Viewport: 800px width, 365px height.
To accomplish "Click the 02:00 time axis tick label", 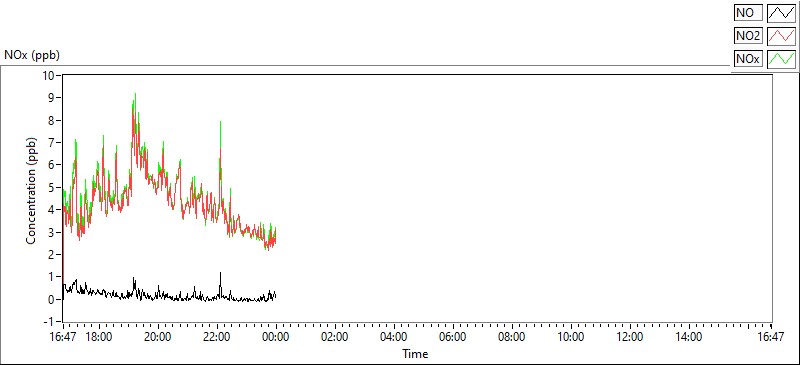I will click(335, 337).
